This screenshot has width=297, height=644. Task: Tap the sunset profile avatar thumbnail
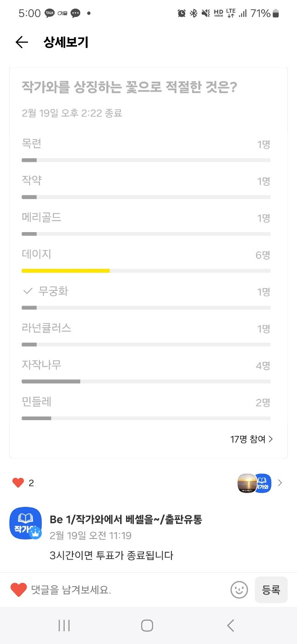coord(247,483)
